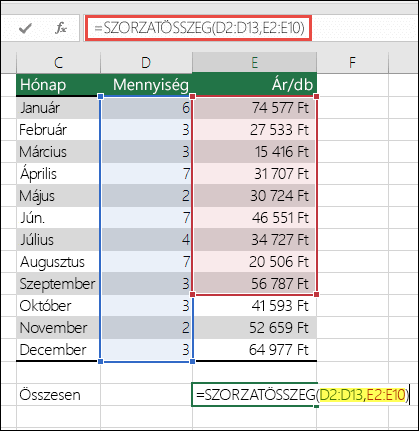Click the 41 593 Ft price cell

[254, 306]
